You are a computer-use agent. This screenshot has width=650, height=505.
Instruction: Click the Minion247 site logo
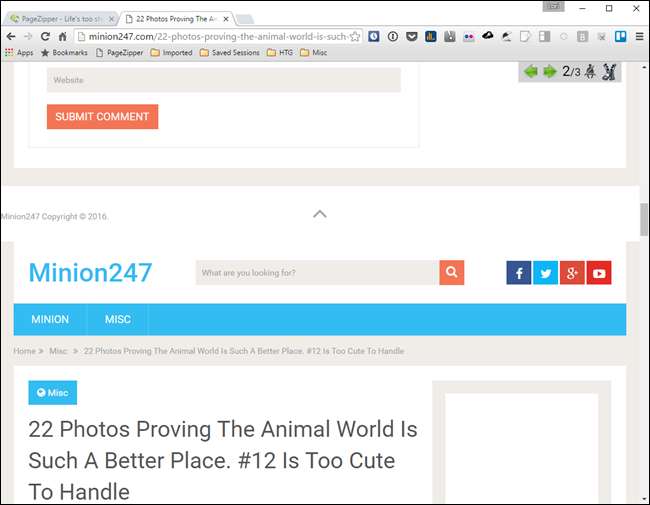tap(90, 272)
